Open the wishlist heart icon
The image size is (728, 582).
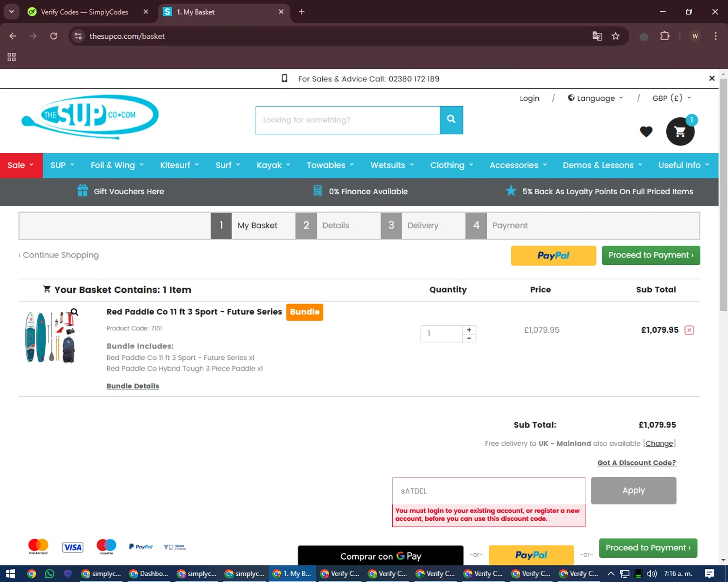click(646, 131)
